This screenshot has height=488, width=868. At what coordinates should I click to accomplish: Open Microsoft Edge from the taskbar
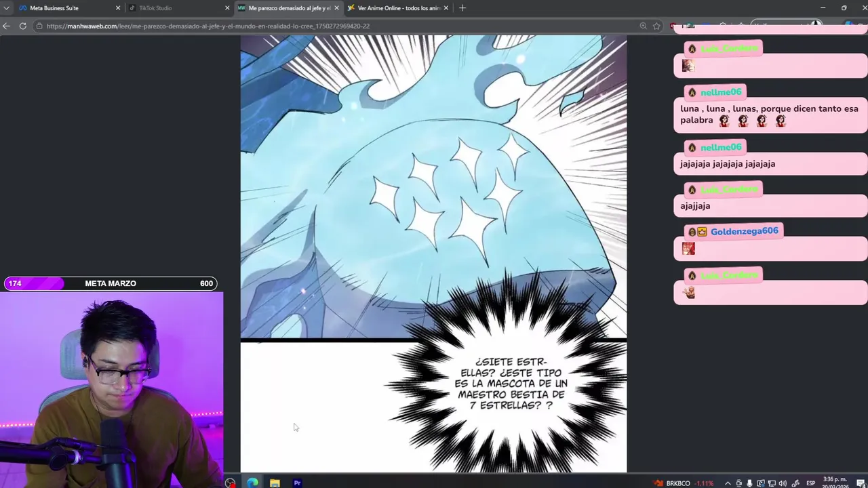252,483
